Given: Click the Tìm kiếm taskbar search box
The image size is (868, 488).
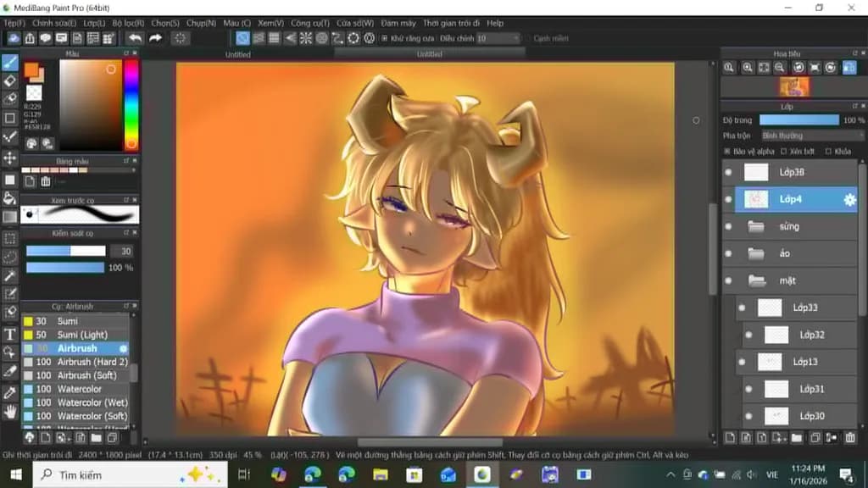Looking at the screenshot, I should coord(130,474).
